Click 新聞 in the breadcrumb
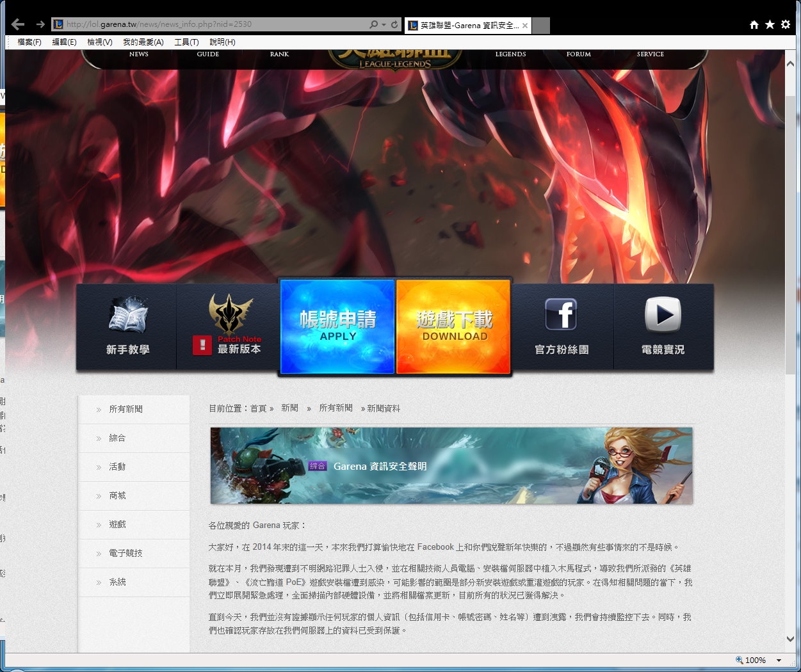This screenshot has width=801, height=672. pyautogui.click(x=289, y=408)
